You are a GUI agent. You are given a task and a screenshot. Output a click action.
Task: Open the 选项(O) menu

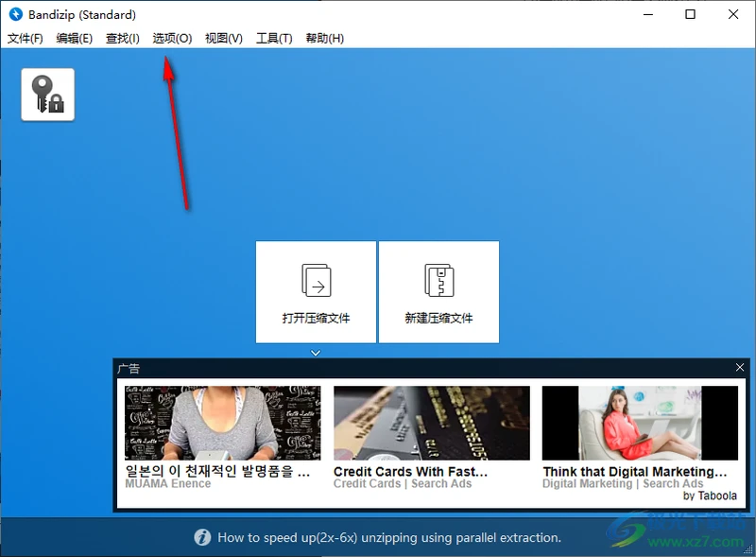172,38
